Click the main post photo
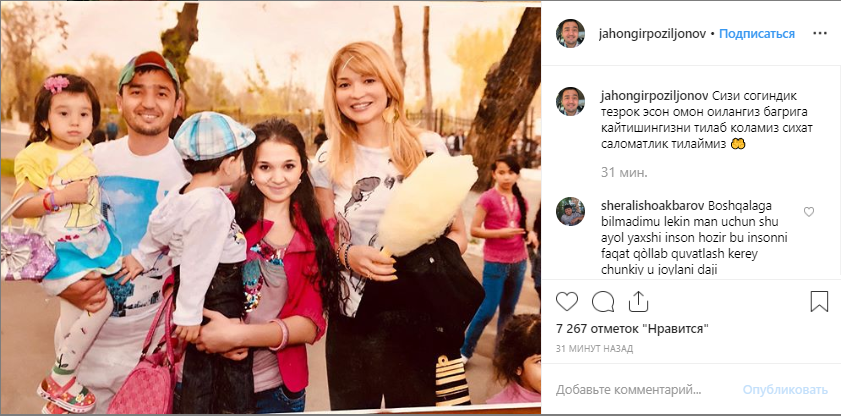This screenshot has width=841, height=416. pyautogui.click(x=270, y=208)
